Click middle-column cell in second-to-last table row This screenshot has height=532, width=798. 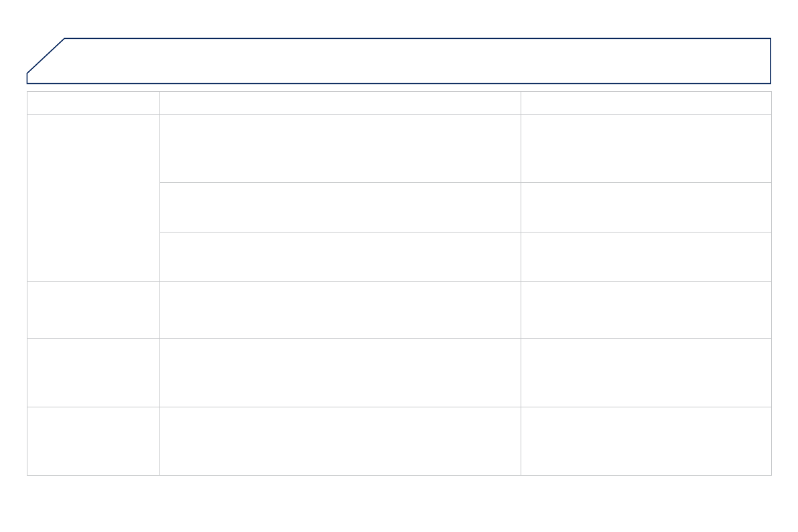click(340, 373)
